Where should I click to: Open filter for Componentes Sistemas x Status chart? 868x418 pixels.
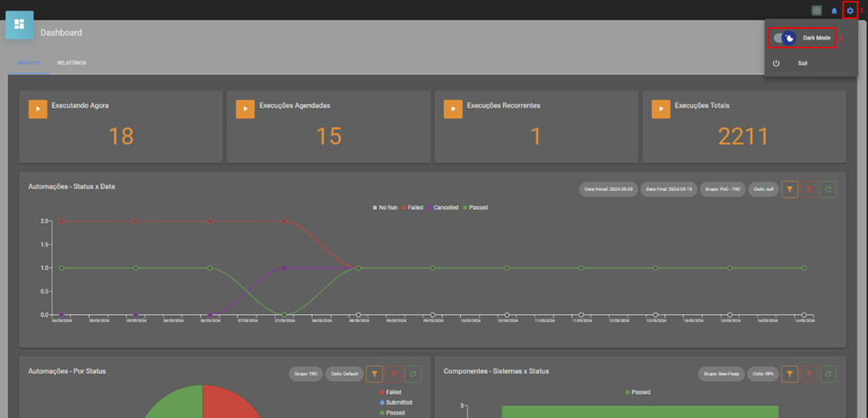[x=790, y=374]
